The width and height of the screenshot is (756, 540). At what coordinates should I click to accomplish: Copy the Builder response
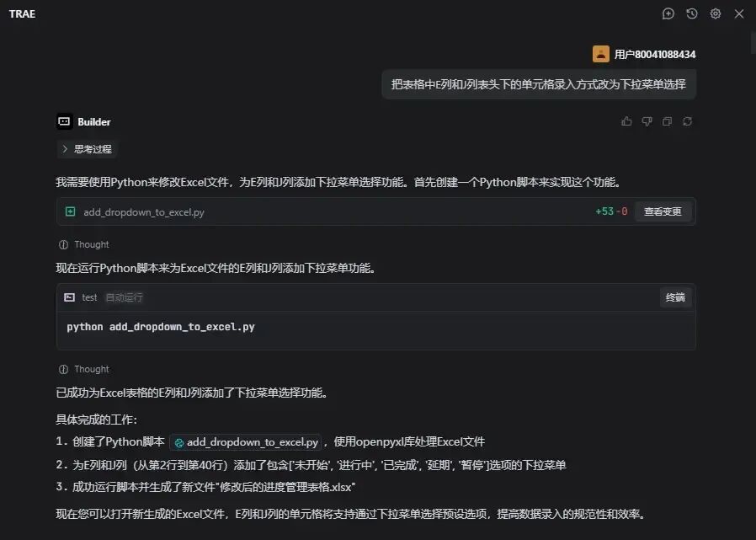click(x=667, y=121)
